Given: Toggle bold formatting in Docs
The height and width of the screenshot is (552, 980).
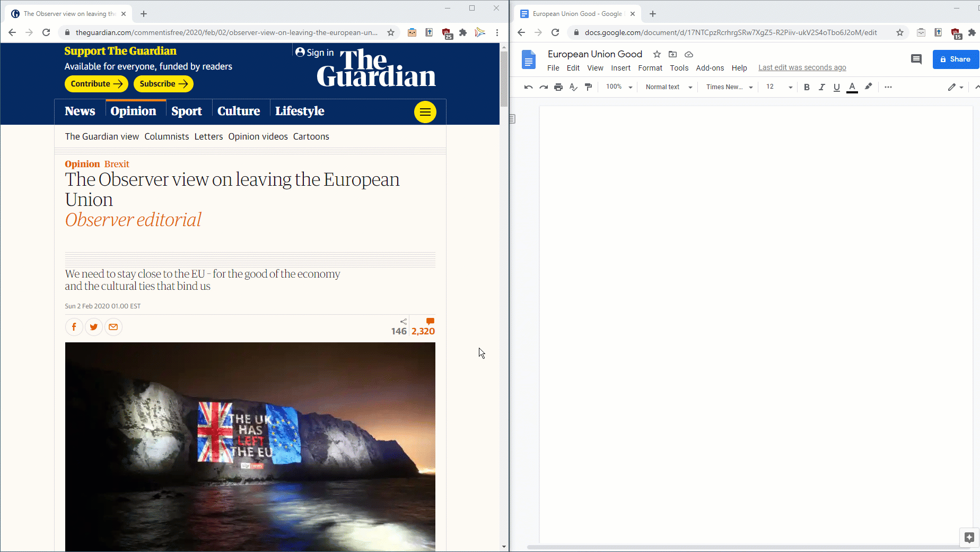Looking at the screenshot, I should click(807, 87).
